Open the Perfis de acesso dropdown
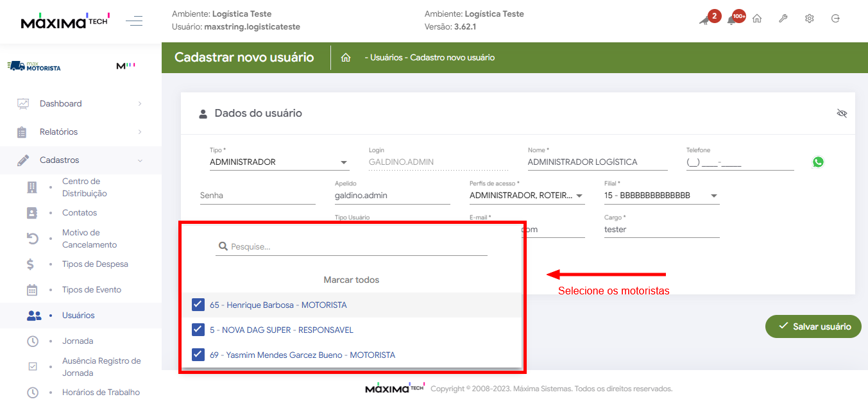The width and height of the screenshot is (868, 406). pyautogui.click(x=526, y=196)
